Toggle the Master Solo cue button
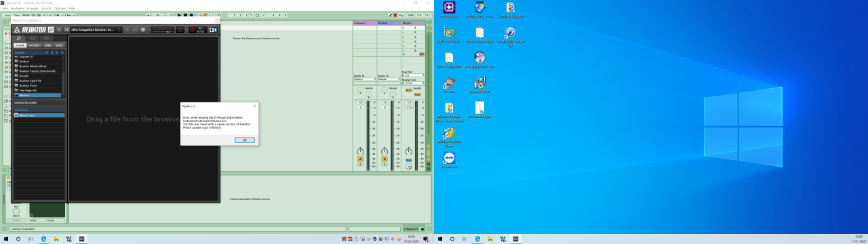The width and height of the screenshot is (868, 244). pyautogui.click(x=408, y=160)
